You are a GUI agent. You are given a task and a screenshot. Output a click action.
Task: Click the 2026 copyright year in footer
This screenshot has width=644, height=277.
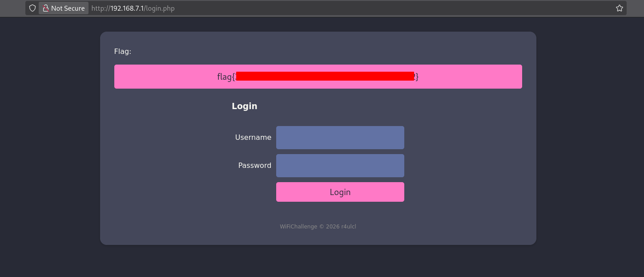click(x=332, y=226)
